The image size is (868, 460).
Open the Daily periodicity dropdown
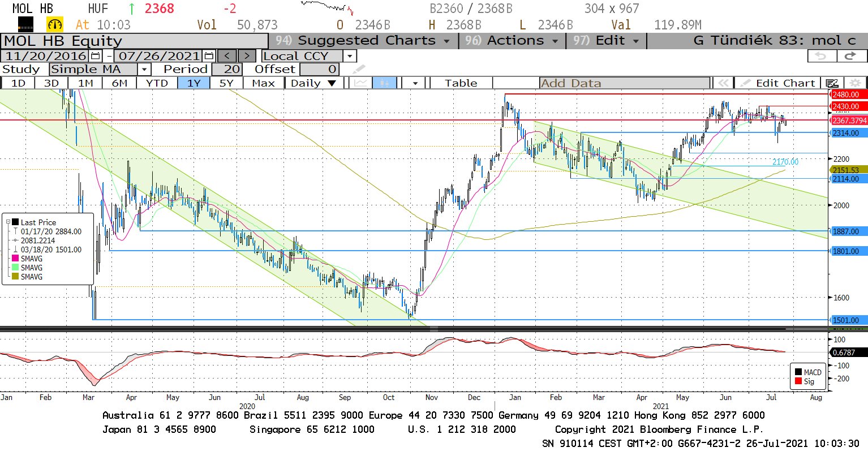point(313,83)
